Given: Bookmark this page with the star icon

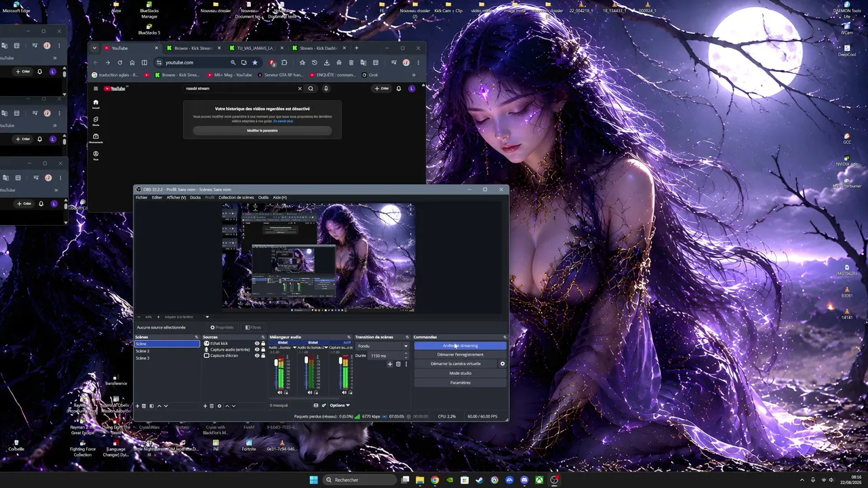Looking at the screenshot, I should (255, 62).
